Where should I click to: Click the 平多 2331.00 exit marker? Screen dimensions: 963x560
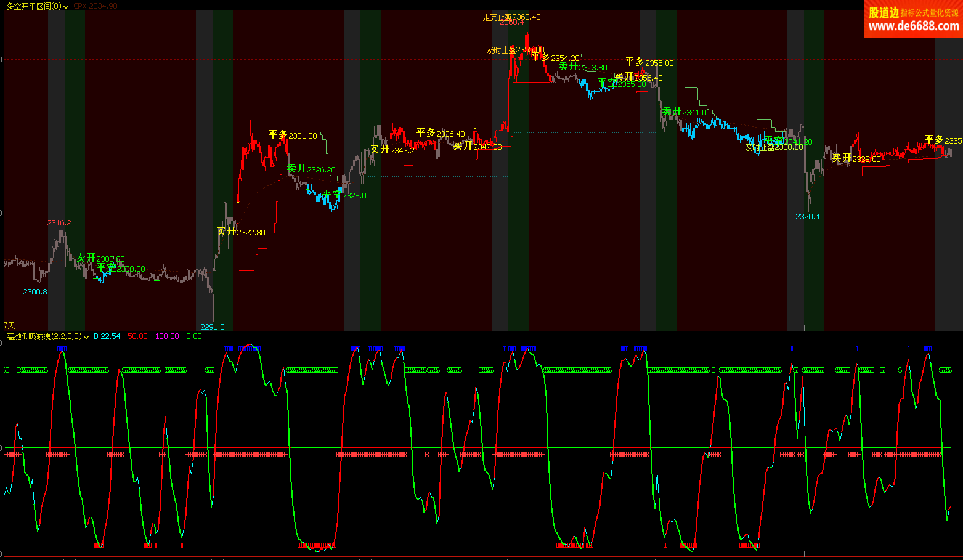(x=293, y=135)
